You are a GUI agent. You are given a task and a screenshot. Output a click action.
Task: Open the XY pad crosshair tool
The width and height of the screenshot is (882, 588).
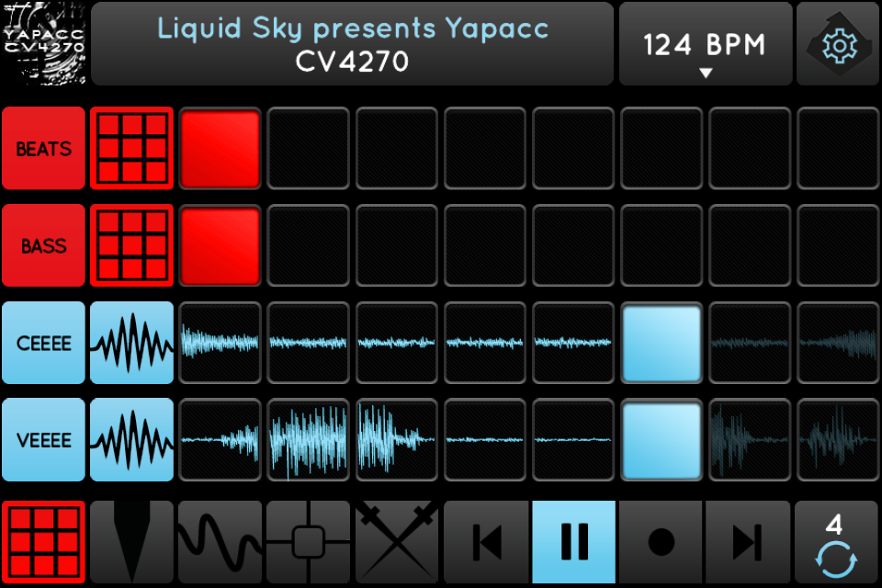coord(309,542)
